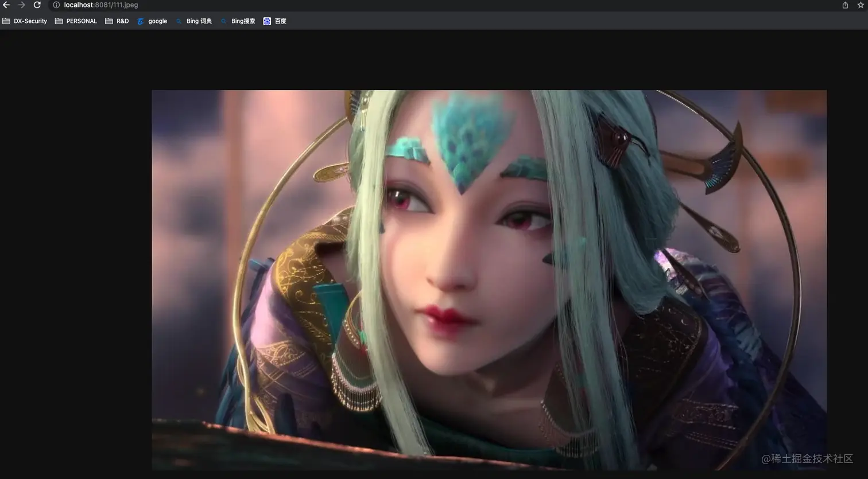Click the share/upload icon in the toolbar

coord(844,5)
